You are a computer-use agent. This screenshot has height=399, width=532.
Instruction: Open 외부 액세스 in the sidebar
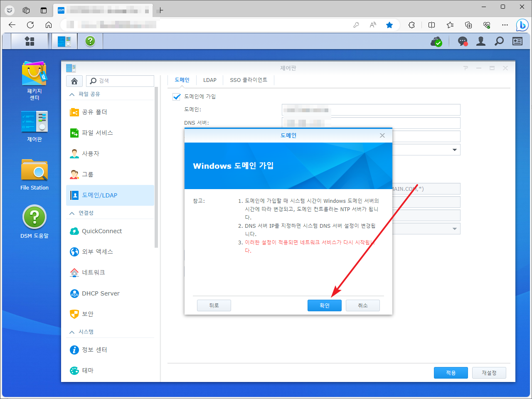click(x=110, y=252)
